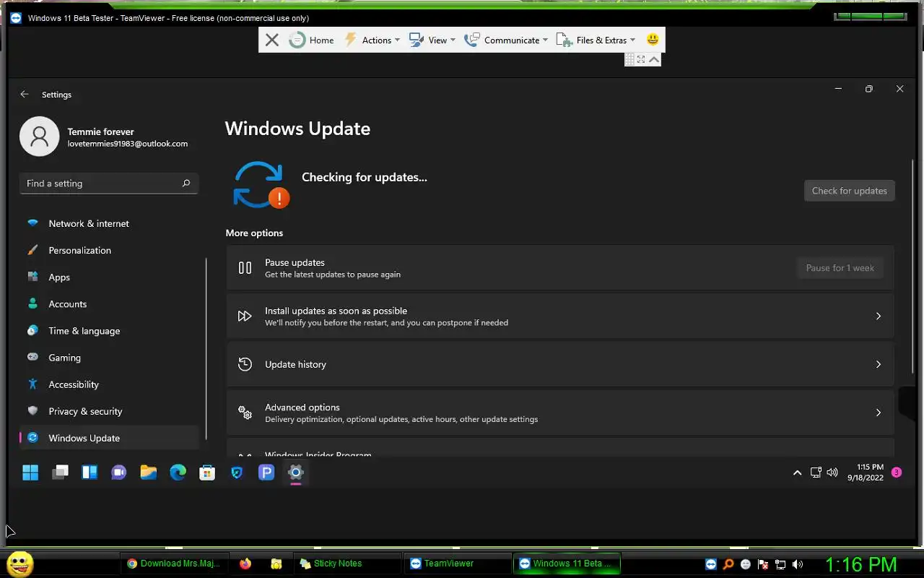Click the local system tray speaker icon
Screen dimensions: 924x578
click(x=798, y=564)
